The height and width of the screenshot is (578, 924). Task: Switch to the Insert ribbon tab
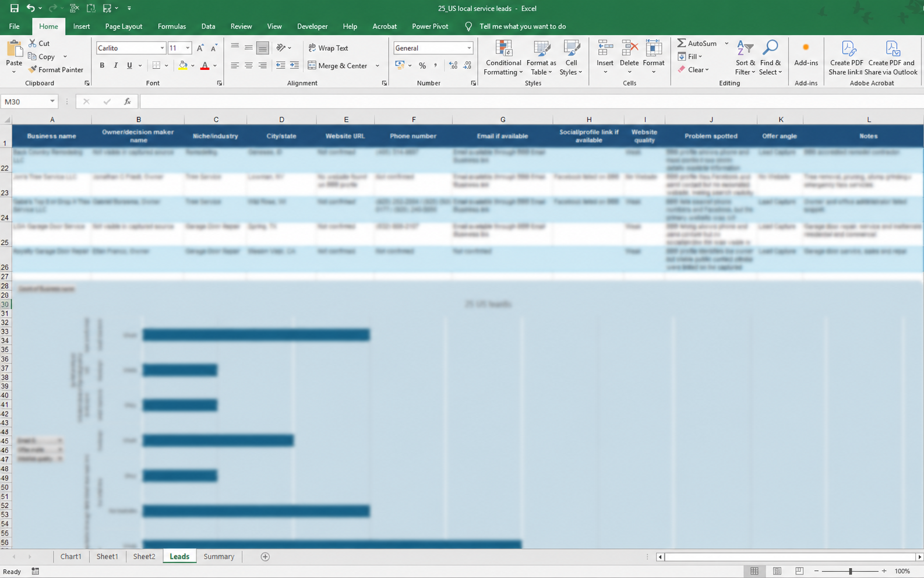coord(82,26)
